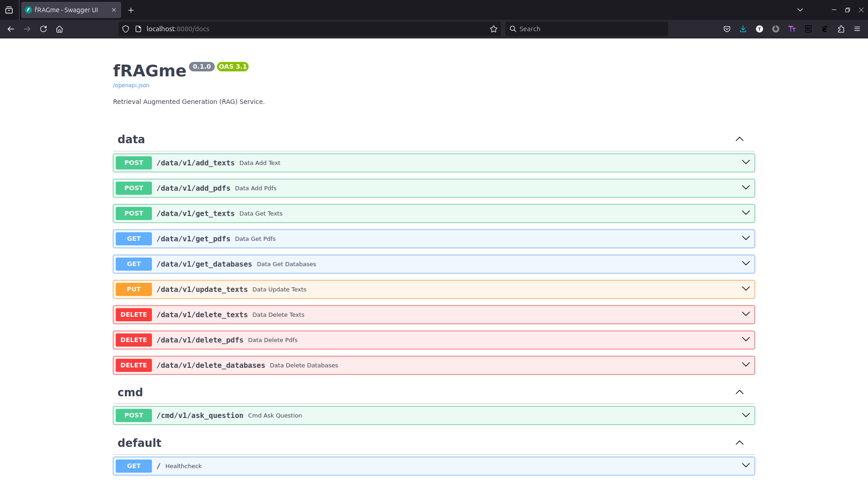The height and width of the screenshot is (488, 868).
Task: Click the DELETE icon for delete_pdfs
Action: pyautogui.click(x=133, y=340)
